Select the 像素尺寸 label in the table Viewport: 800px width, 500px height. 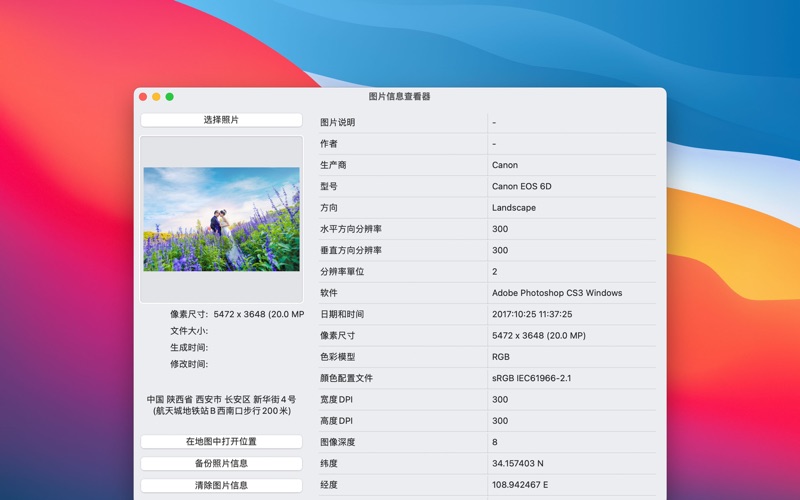[337, 336]
